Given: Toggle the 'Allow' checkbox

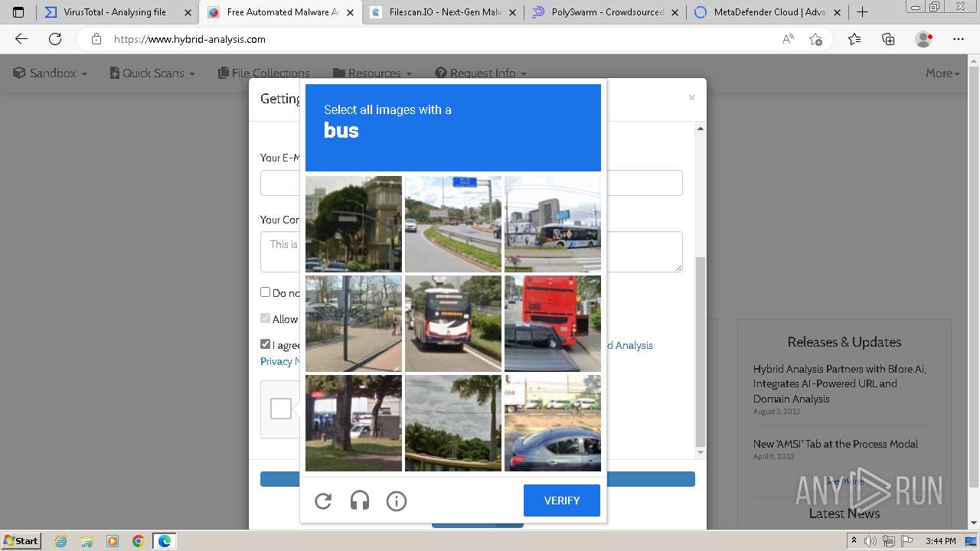Looking at the screenshot, I should tap(265, 318).
